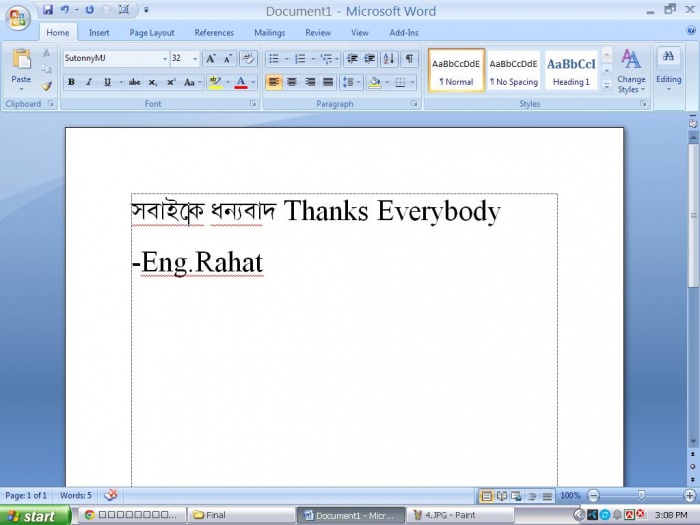
Task: Apply superscript formatting
Action: coord(171,82)
